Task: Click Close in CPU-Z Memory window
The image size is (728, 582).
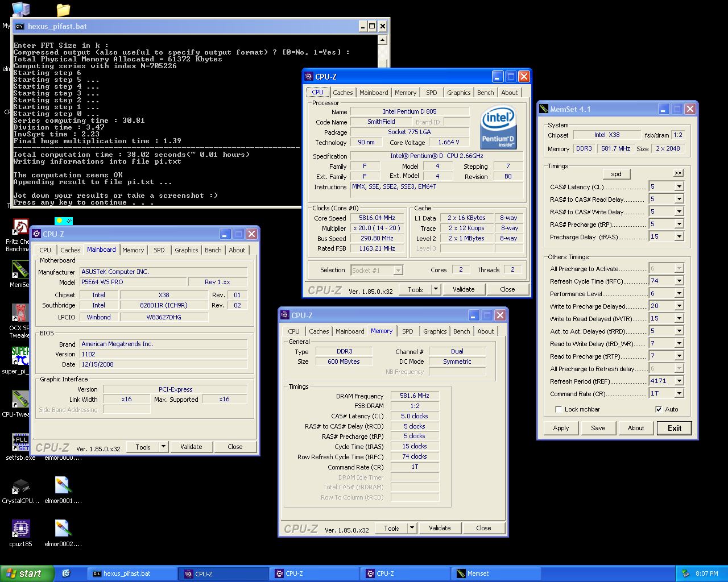Action: [x=483, y=528]
